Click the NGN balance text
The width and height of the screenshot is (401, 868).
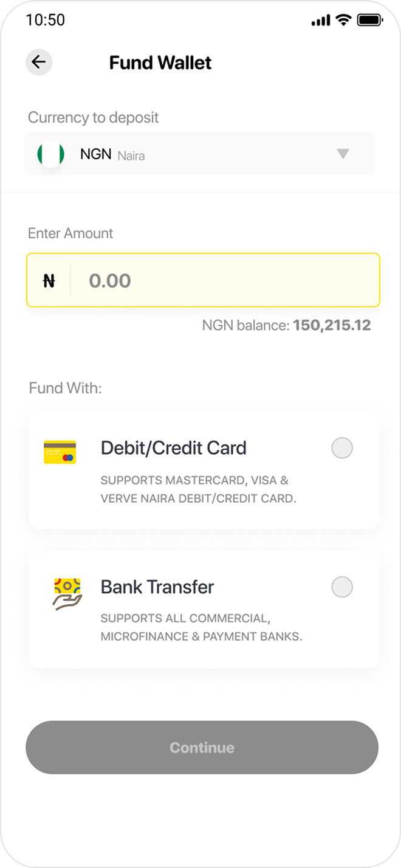(287, 325)
